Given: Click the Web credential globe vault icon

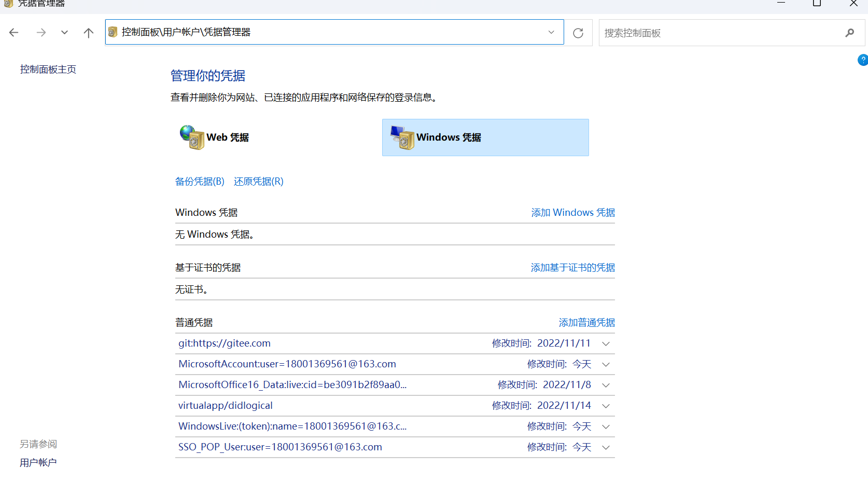Looking at the screenshot, I should 192,137.
